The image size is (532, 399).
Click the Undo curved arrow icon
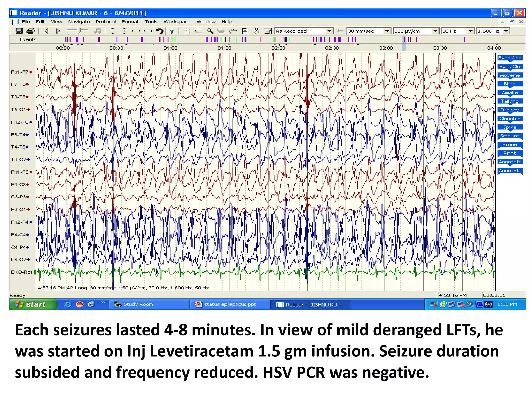click(159, 31)
